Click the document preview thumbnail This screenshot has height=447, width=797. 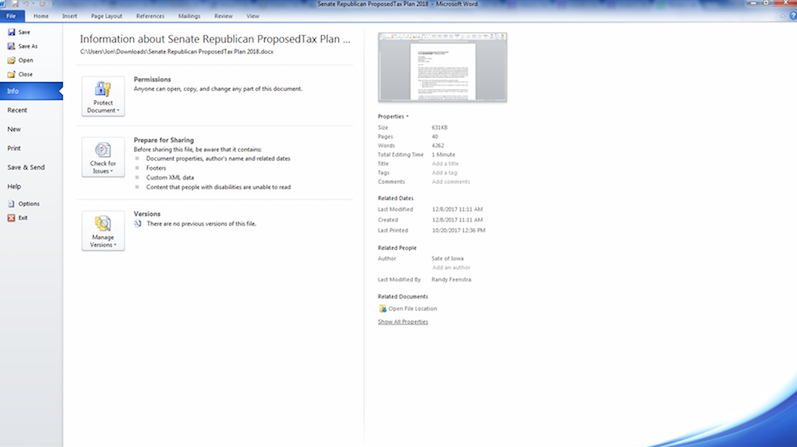(x=442, y=67)
